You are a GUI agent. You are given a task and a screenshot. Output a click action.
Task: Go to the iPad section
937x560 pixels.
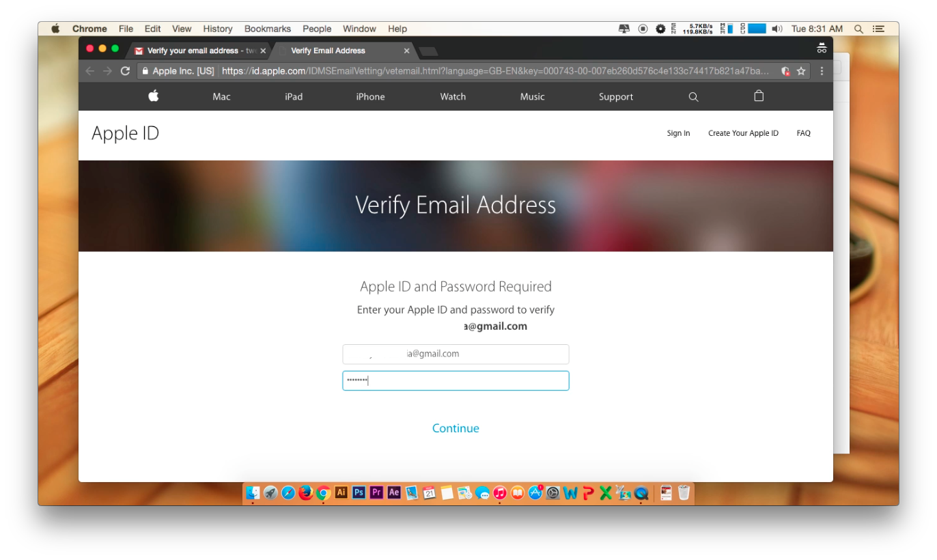294,97
